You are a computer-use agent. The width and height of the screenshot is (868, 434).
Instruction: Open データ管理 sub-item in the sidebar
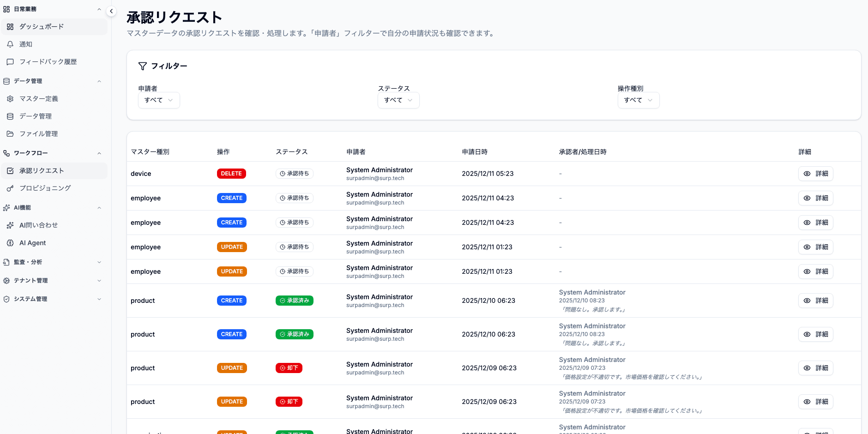54,116
